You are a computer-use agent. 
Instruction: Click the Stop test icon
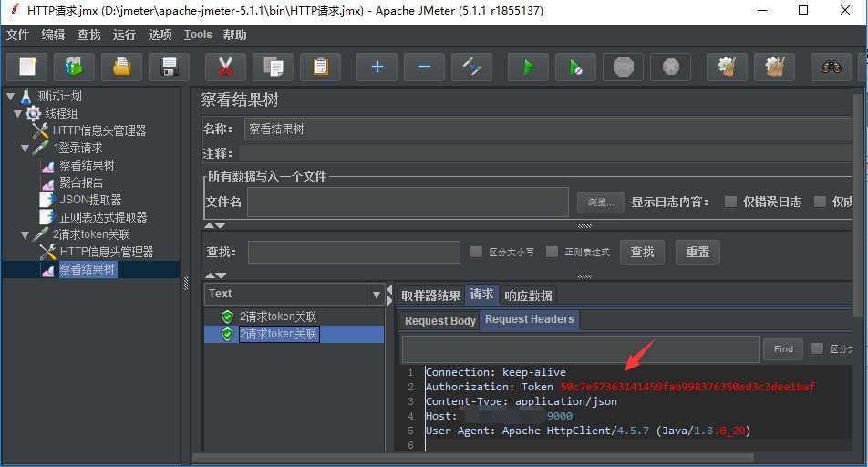[624, 67]
